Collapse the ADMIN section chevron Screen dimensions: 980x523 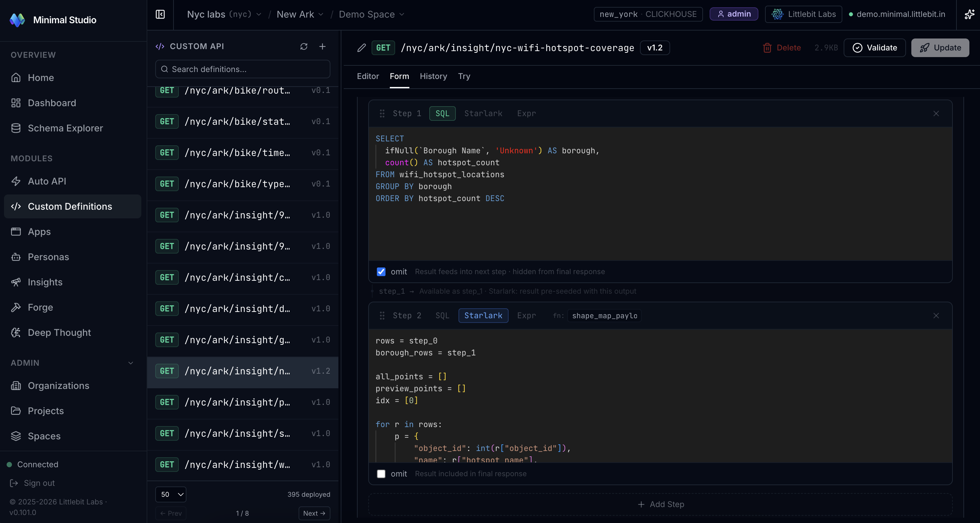130,363
